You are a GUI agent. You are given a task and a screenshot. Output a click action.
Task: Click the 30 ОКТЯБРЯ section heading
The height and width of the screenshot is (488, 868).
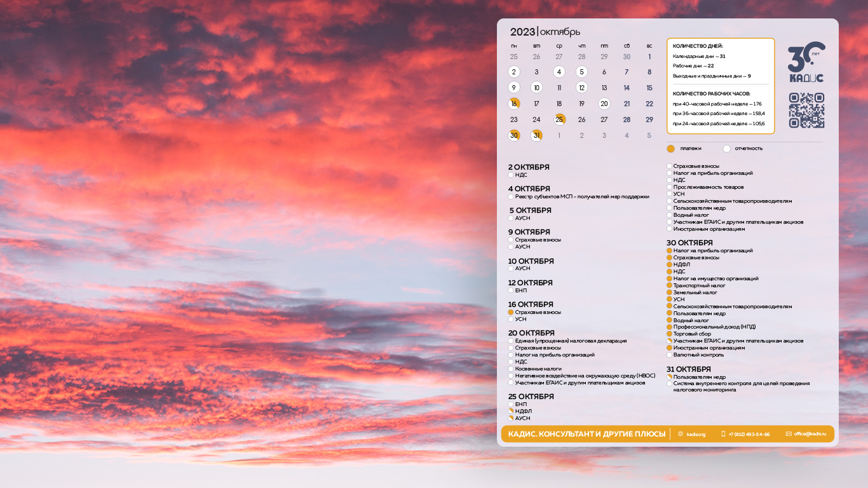(689, 243)
